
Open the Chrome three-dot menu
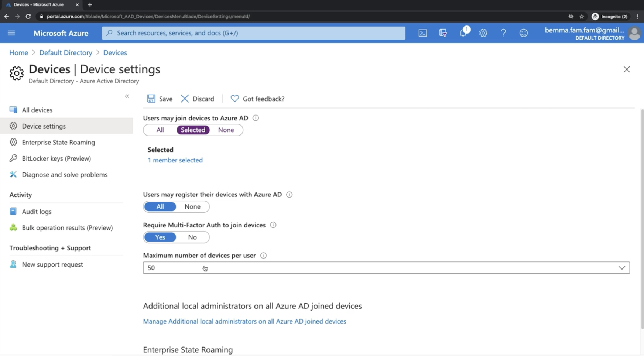click(x=637, y=17)
